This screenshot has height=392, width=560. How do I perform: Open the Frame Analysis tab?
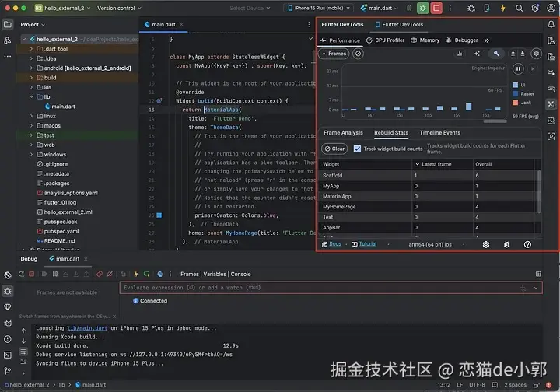[x=343, y=132]
